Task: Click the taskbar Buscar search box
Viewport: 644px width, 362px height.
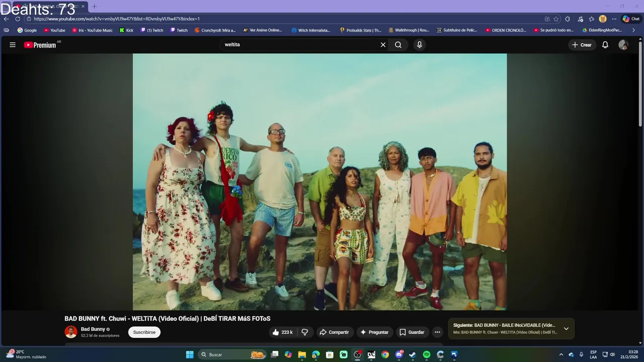Action: tap(231, 354)
